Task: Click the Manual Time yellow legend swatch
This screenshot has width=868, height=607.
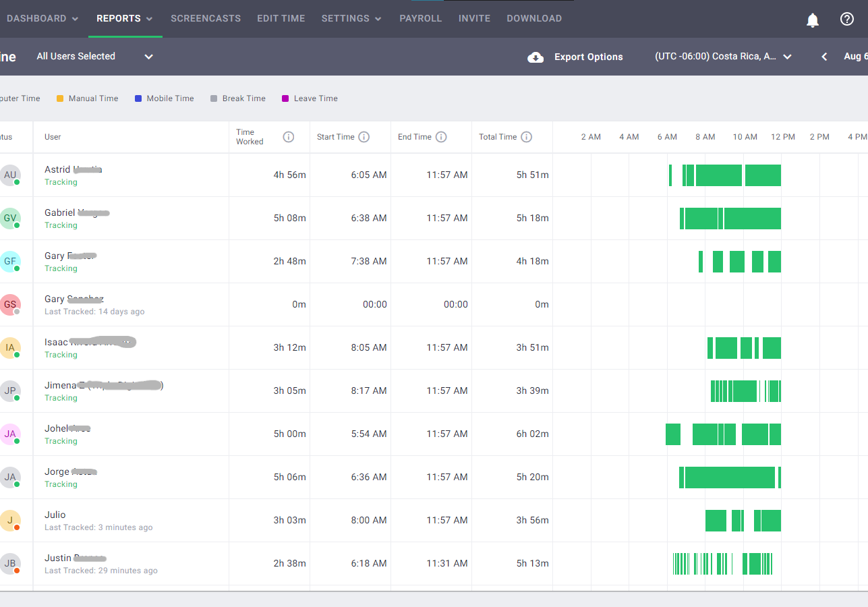Action: [x=60, y=98]
